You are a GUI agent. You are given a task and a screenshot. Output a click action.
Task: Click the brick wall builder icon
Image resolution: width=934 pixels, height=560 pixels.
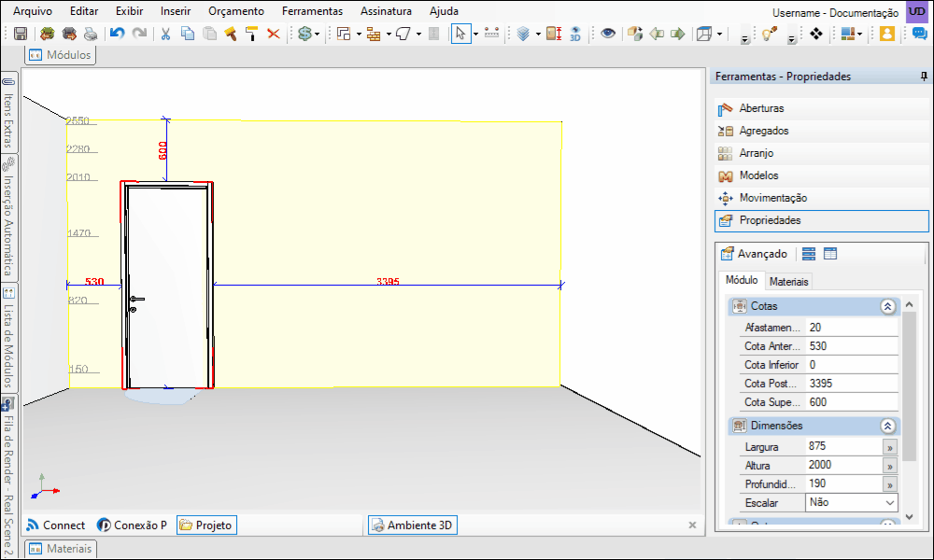pos(374,34)
